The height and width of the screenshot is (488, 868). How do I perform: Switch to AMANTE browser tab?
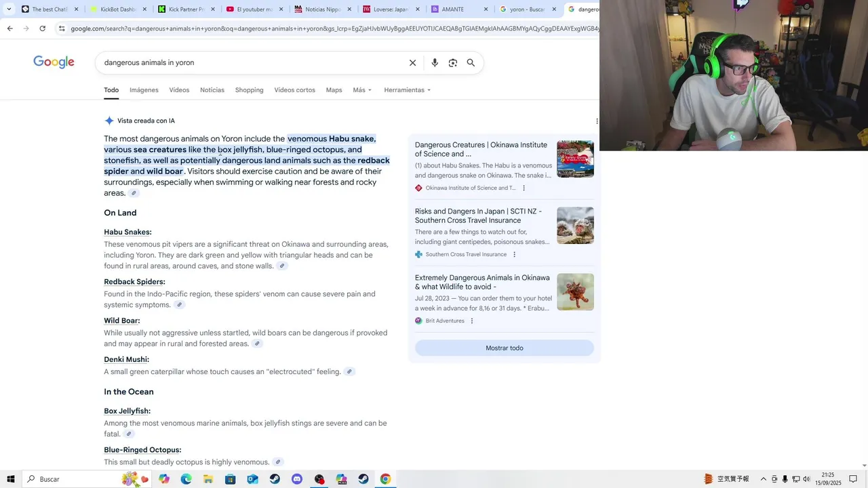pyautogui.click(x=459, y=9)
